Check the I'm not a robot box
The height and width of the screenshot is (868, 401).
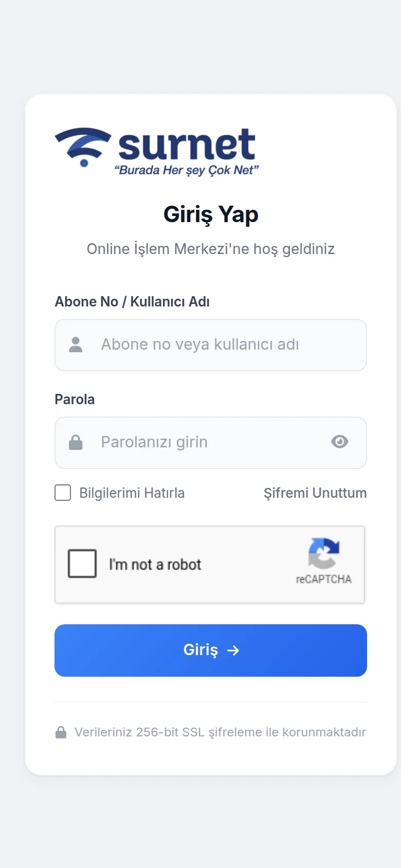point(82,564)
